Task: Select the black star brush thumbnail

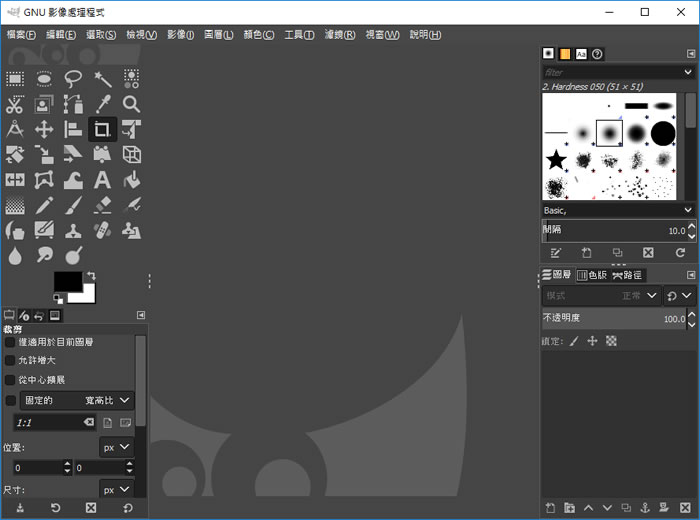Action: coord(557,159)
